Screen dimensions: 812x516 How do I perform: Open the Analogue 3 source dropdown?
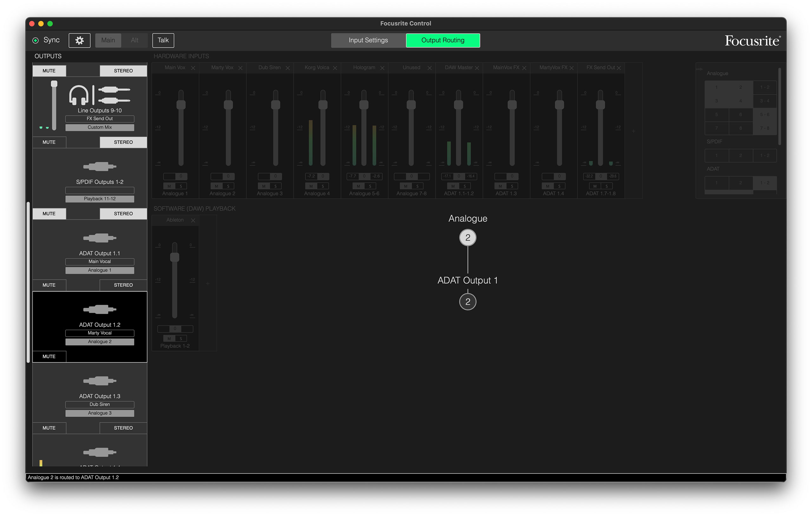click(100, 413)
